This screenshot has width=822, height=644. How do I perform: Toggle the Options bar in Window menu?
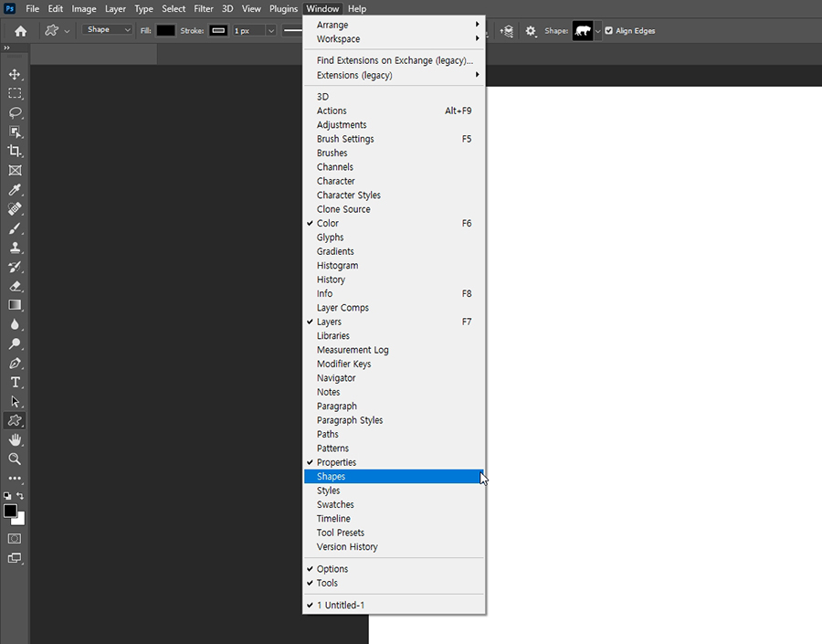tap(394, 569)
